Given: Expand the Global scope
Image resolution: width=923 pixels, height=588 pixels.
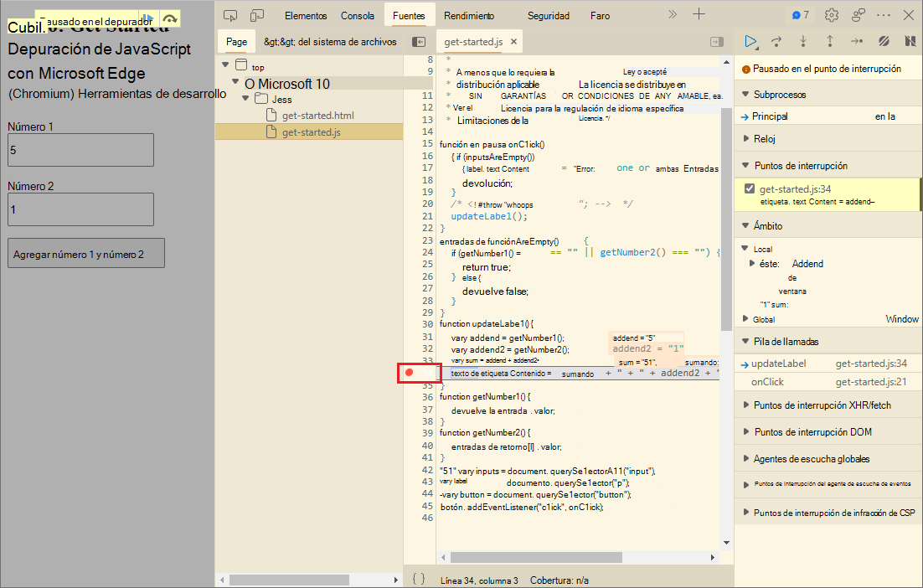Looking at the screenshot, I should pos(745,319).
